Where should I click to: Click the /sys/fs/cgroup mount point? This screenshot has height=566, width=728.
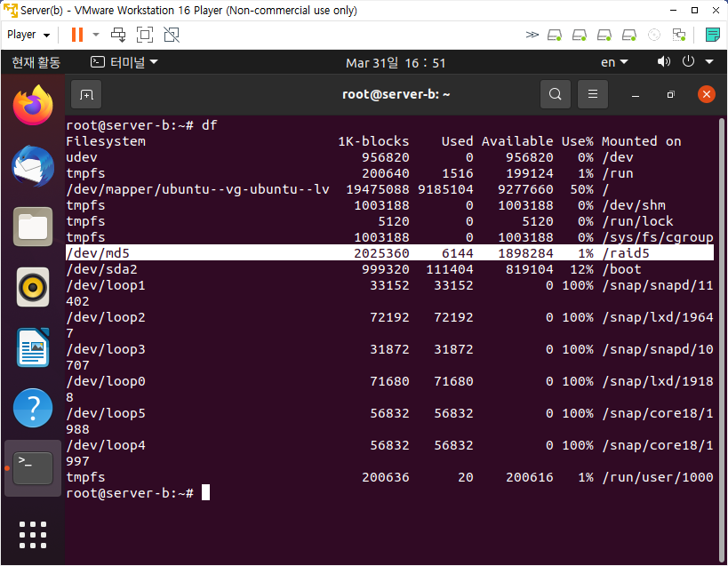coord(658,237)
